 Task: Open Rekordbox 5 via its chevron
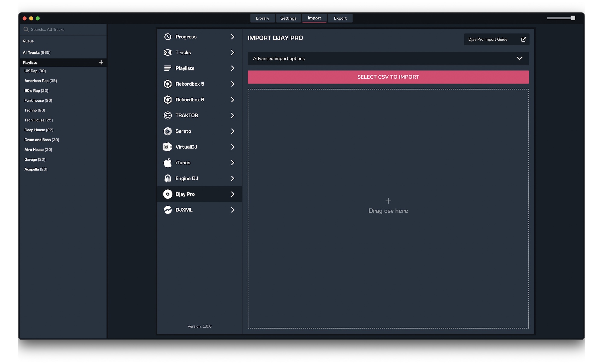click(x=232, y=84)
